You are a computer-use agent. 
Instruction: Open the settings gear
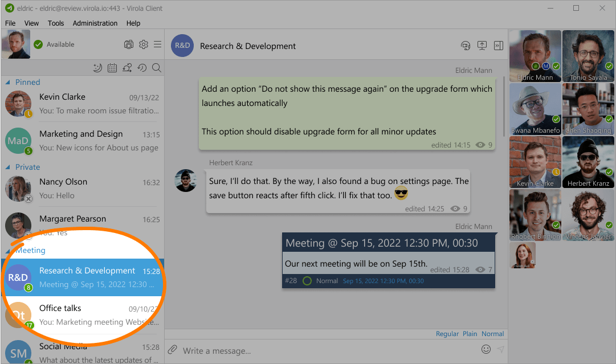tap(144, 44)
